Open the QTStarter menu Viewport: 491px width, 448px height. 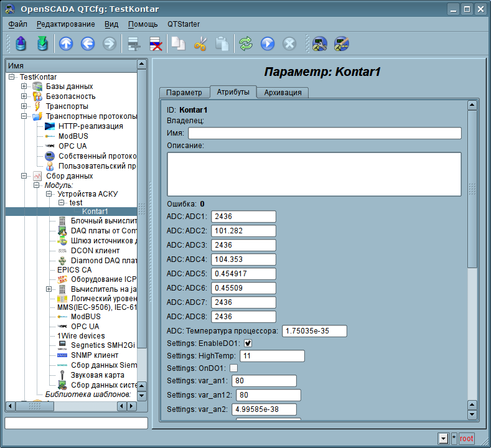(x=185, y=24)
